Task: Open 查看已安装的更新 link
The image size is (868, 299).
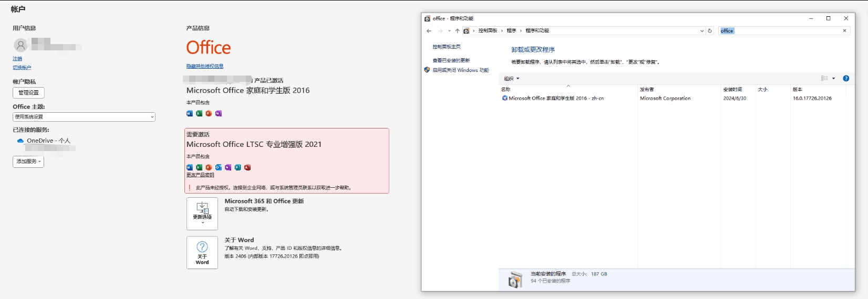Action: 451,60
